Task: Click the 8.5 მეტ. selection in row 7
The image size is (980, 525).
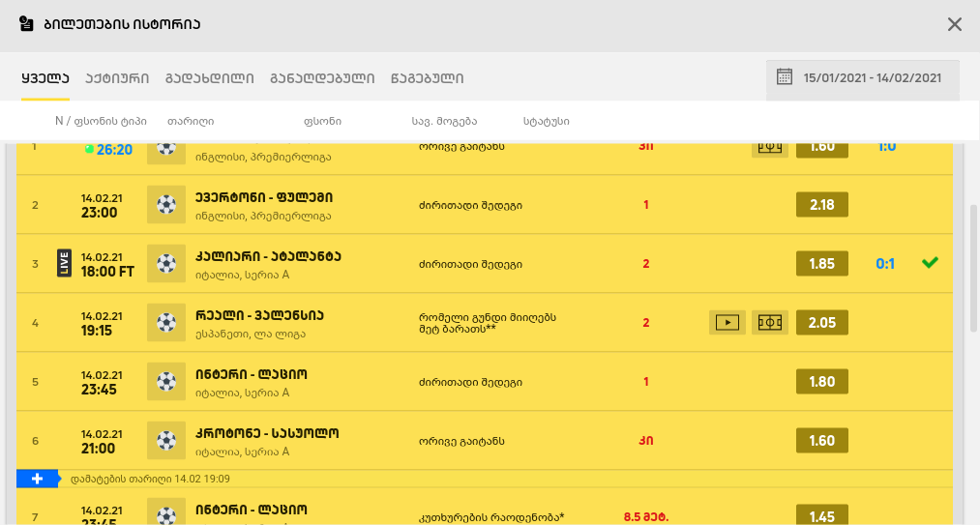Action: (645, 517)
